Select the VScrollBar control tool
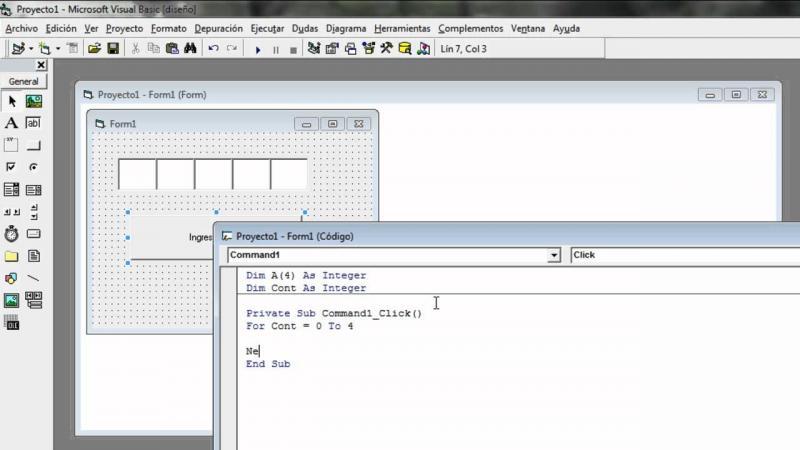 tap(34, 212)
